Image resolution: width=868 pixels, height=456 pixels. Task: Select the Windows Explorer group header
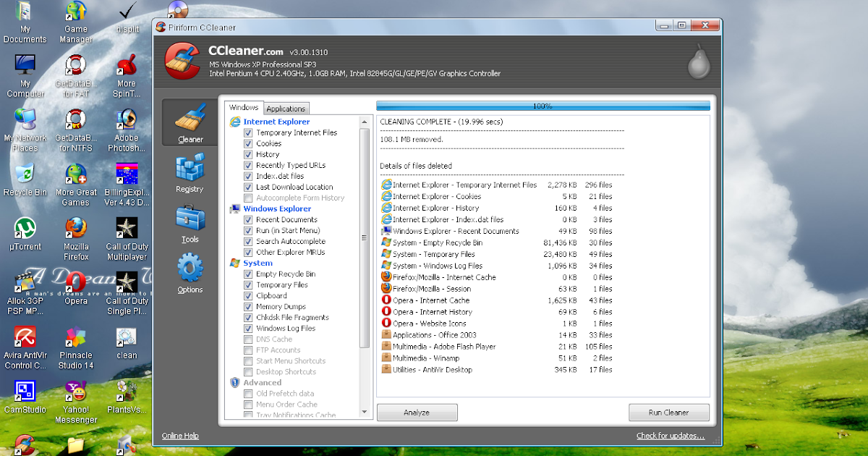pyautogui.click(x=277, y=208)
